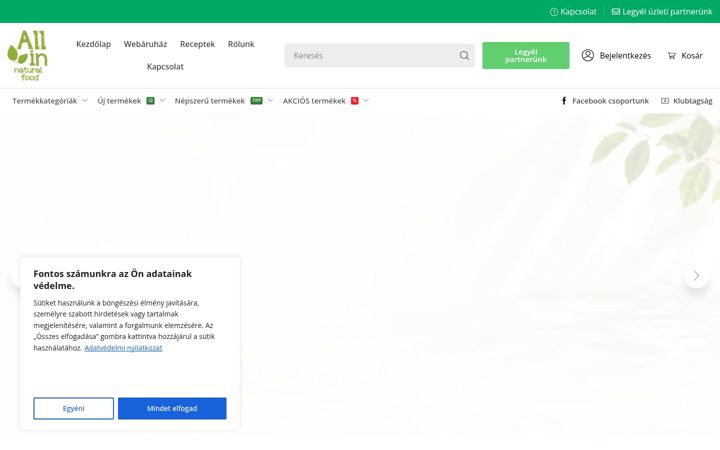720x450 pixels.
Task: Click the cookie notice heading Fontos számunkra
Action: coord(112,280)
